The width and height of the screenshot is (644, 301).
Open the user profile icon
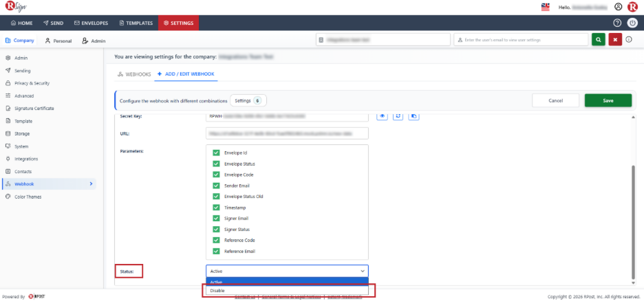(618, 7)
